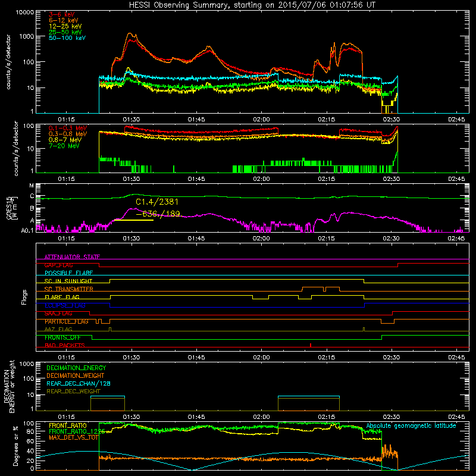The image size is (476, 476).
Task: Click the SAA_FLAG label
Action: click(x=58, y=314)
